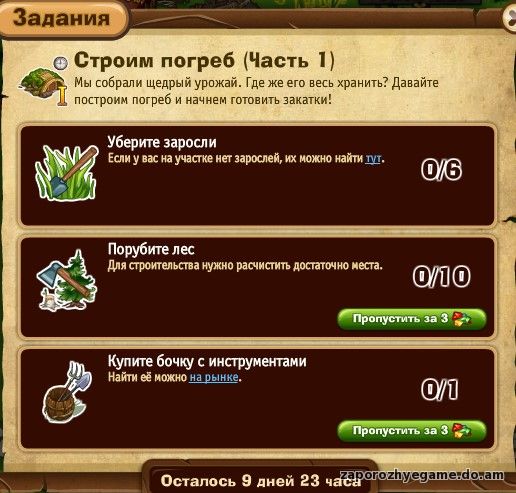Screen dimensions: 516x493
Task: Click the 0/10 forest progress counter
Action: [x=441, y=276]
